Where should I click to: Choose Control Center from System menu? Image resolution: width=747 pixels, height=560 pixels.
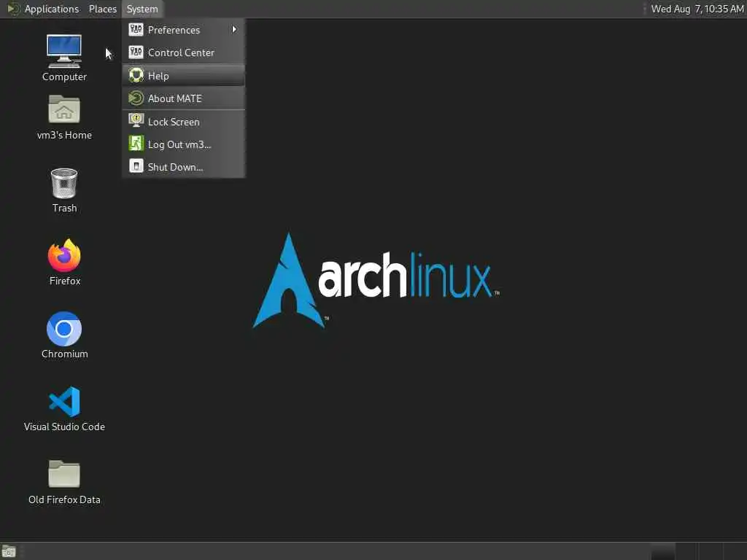(x=183, y=52)
